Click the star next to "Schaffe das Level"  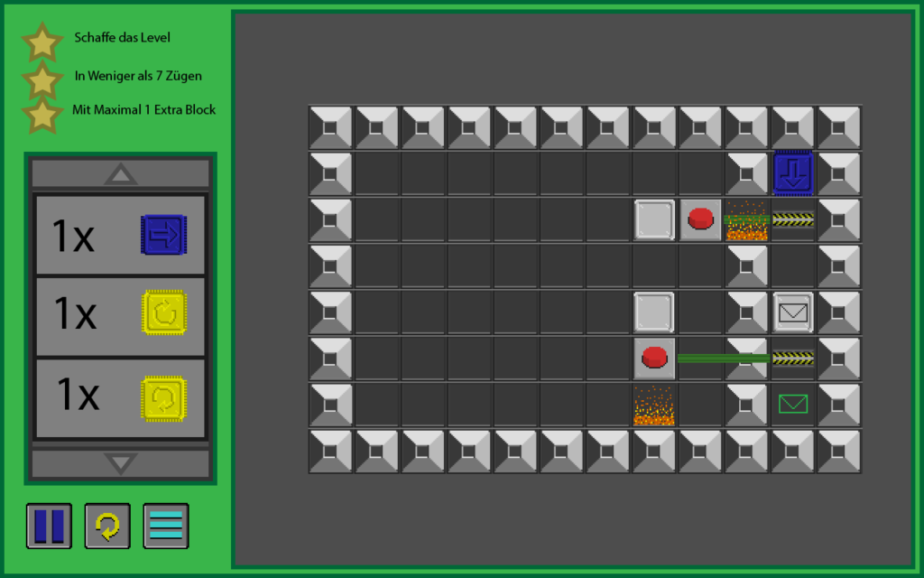coord(42,41)
